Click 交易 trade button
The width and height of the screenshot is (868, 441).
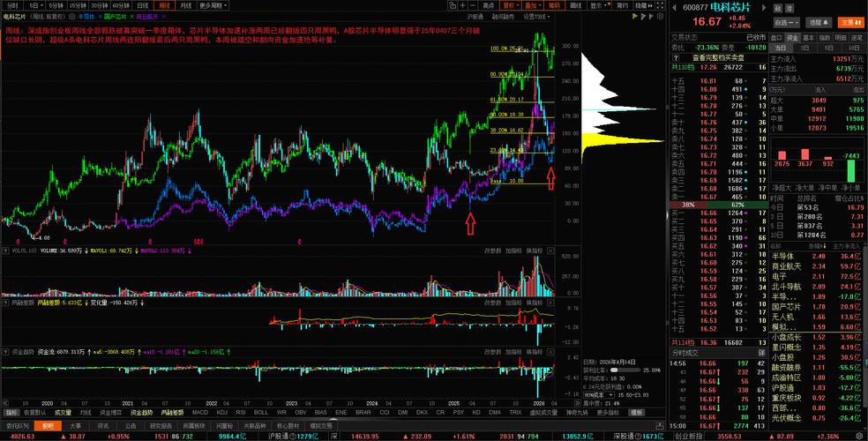(849, 23)
